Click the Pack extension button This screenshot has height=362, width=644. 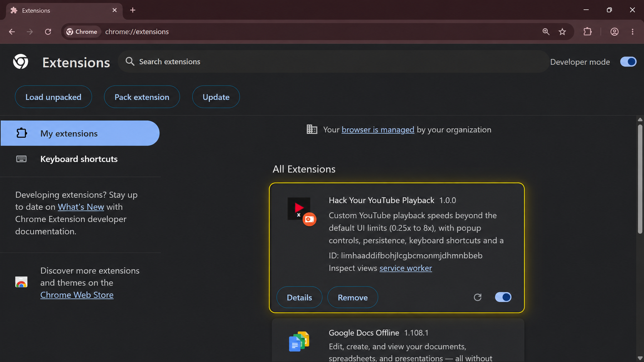click(142, 97)
